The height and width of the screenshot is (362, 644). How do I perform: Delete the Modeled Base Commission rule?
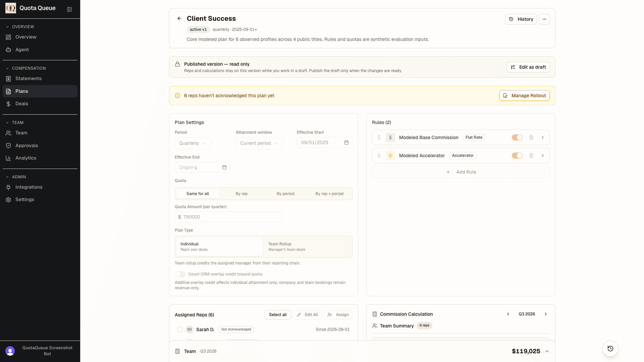(x=531, y=137)
